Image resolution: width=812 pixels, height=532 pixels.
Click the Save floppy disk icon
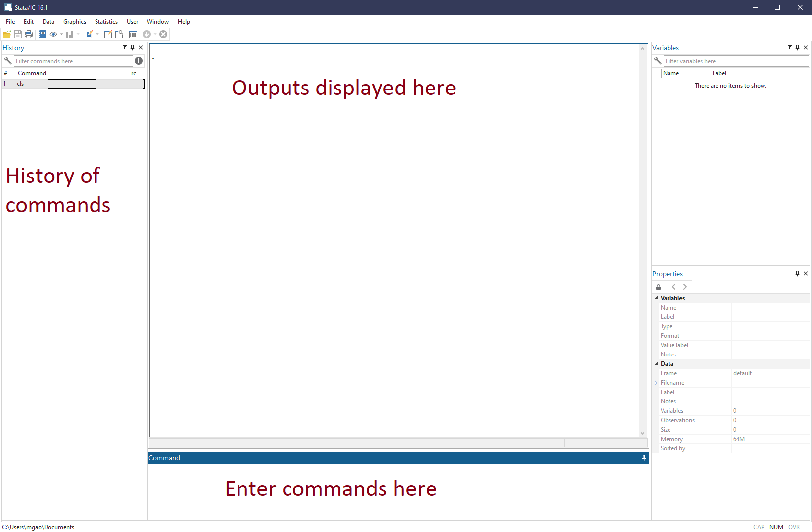pos(18,34)
